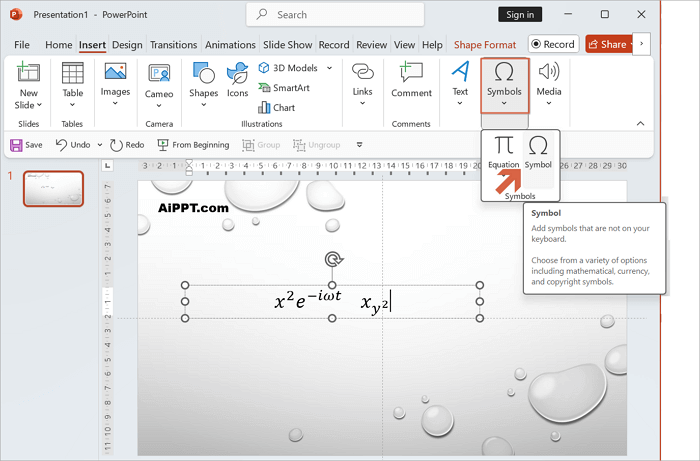Screen dimensions: 700x461
Task: Open the Shape Format tab
Action: point(484,45)
